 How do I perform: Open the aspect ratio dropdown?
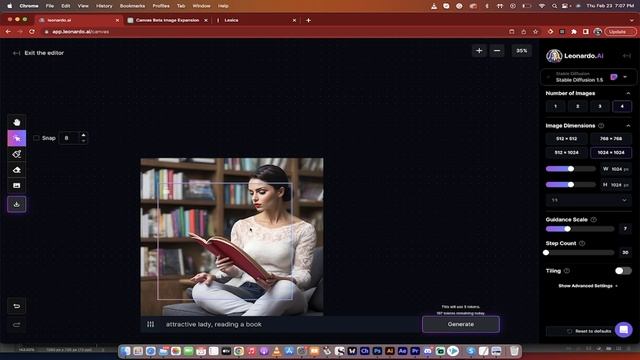tap(589, 200)
